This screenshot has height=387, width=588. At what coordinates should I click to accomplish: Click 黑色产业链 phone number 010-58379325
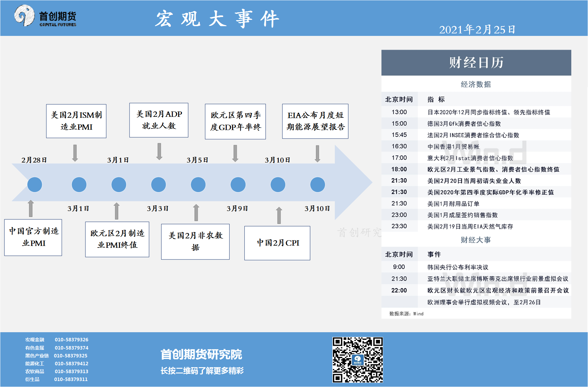point(71,356)
